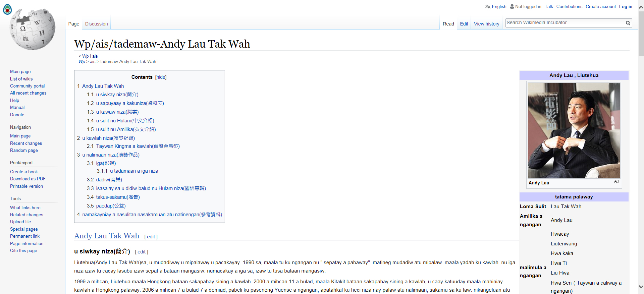
Task: Click Permanent link
Action: (25, 236)
